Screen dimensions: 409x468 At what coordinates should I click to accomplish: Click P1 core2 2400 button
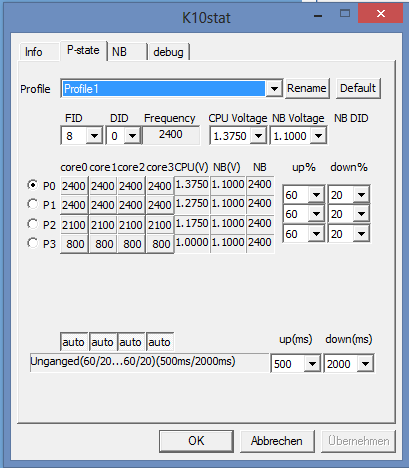point(131,205)
